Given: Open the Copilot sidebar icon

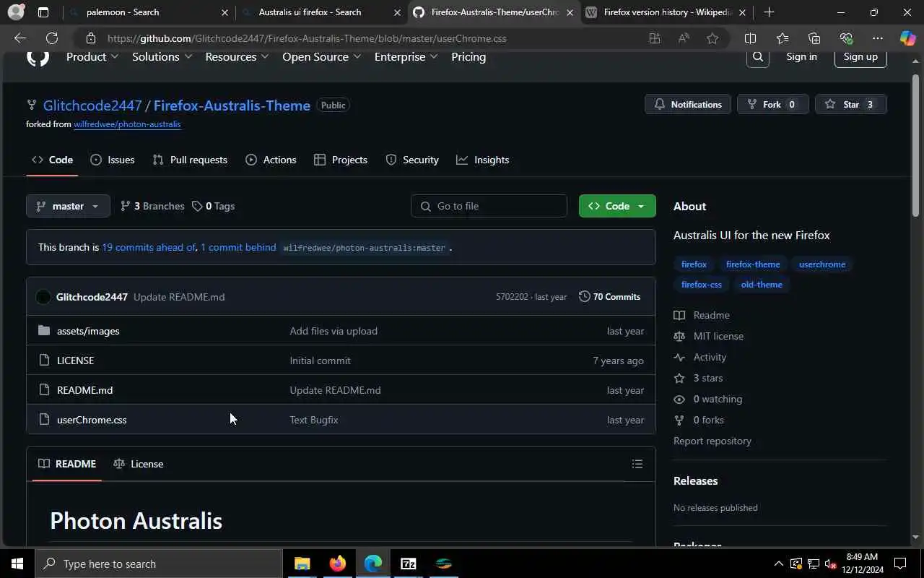Looking at the screenshot, I should tap(907, 38).
